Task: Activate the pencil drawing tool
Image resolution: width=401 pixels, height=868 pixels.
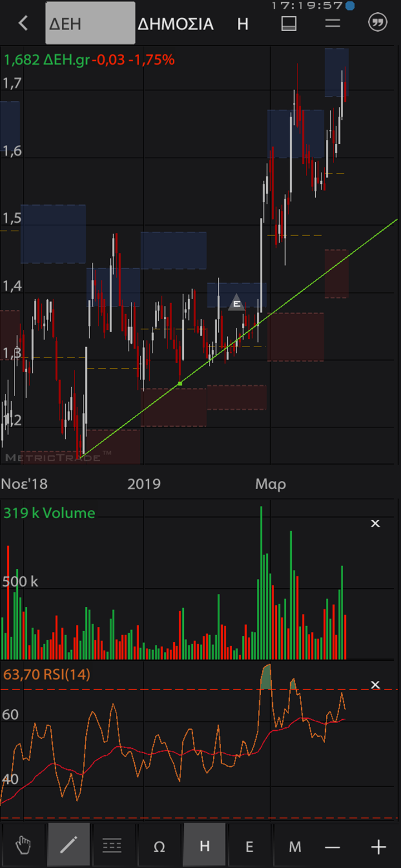Action: [x=69, y=846]
